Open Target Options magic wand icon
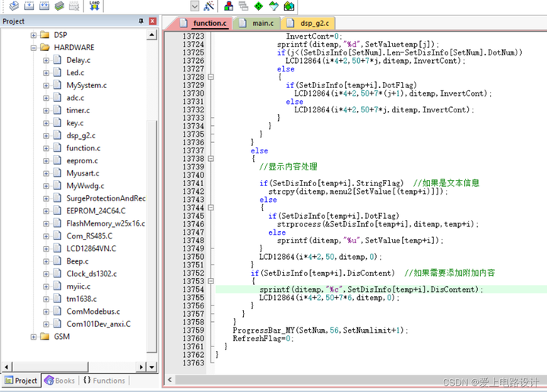547x392 pixels. point(209,6)
